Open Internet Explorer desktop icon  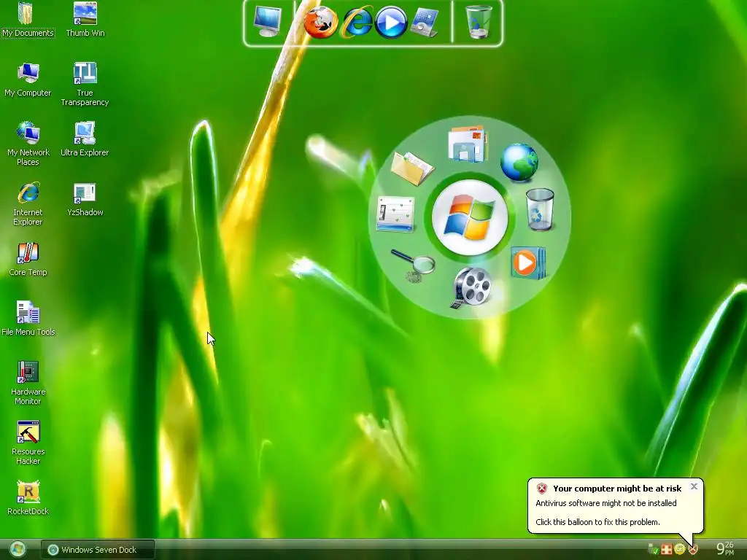28,204
